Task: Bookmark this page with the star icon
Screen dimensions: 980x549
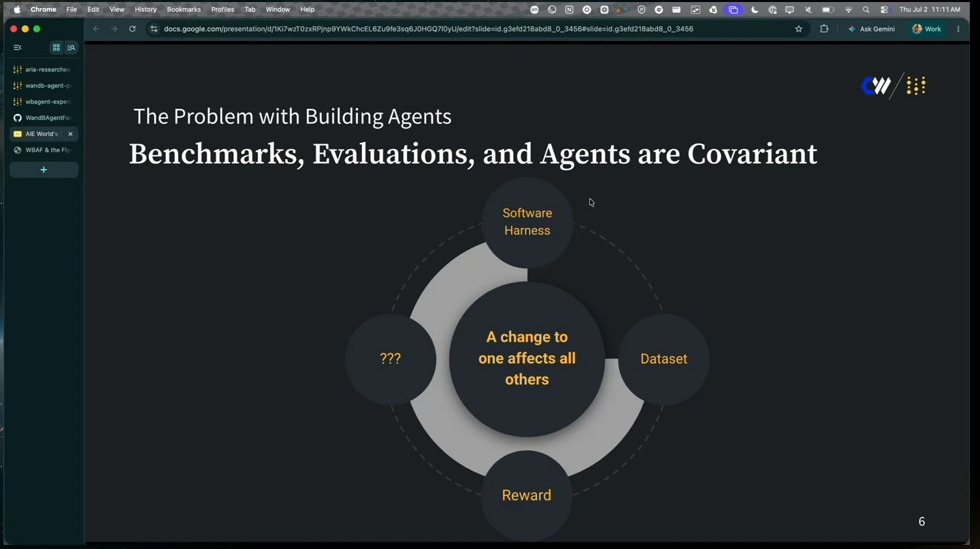Action: tap(799, 29)
